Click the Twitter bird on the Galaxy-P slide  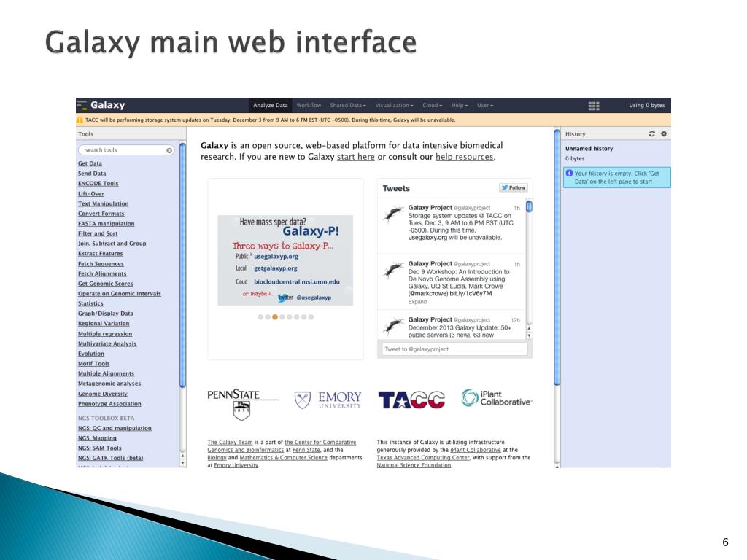pos(285,297)
